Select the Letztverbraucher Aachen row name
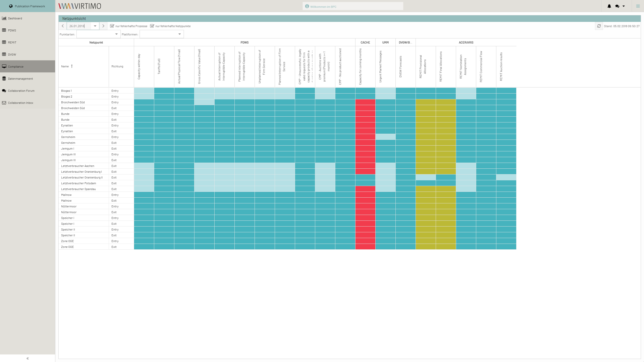 (x=78, y=166)
